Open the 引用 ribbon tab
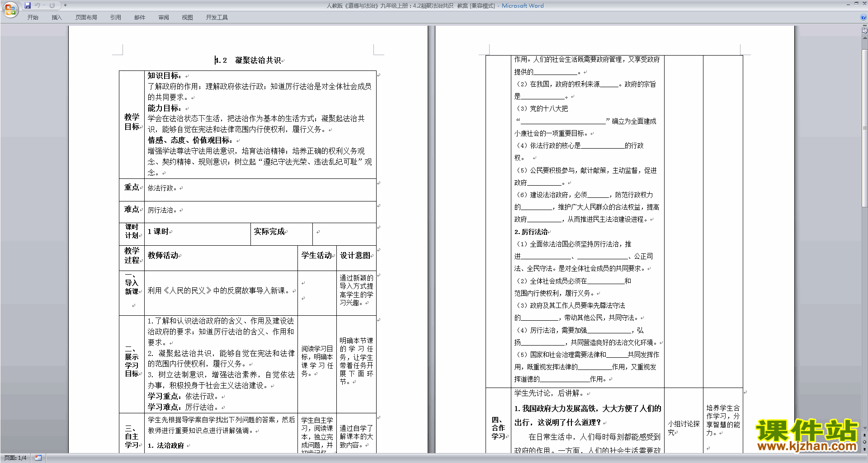 point(116,18)
